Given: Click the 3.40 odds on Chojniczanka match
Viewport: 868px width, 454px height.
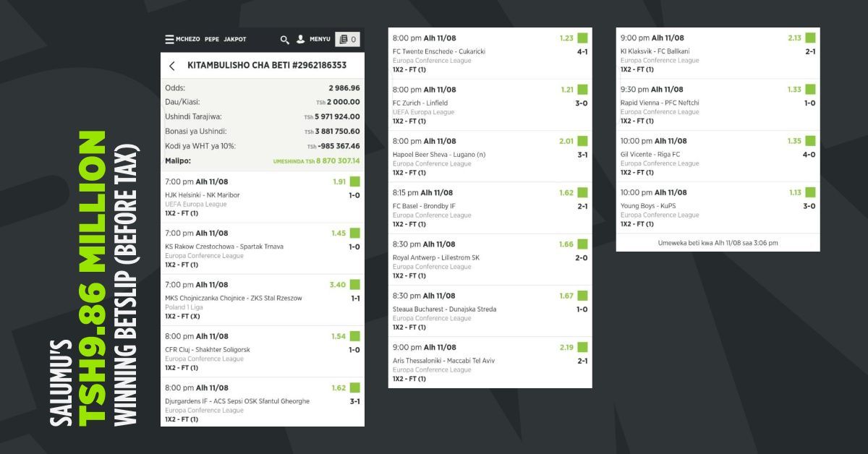Looking at the screenshot, I should (337, 285).
